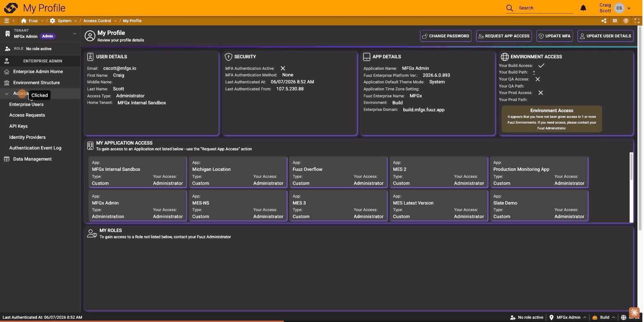Image resolution: width=644 pixels, height=322 pixels.
Task: Click the Your Build Path link
Action: click(534, 72)
